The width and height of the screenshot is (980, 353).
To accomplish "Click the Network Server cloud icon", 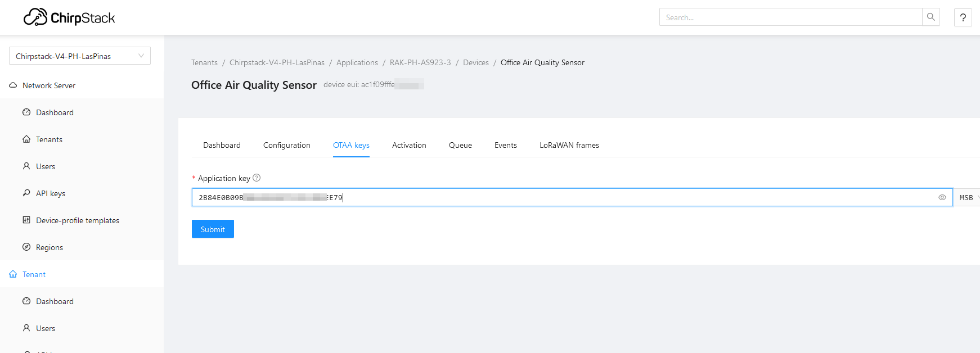I will tap(13, 85).
